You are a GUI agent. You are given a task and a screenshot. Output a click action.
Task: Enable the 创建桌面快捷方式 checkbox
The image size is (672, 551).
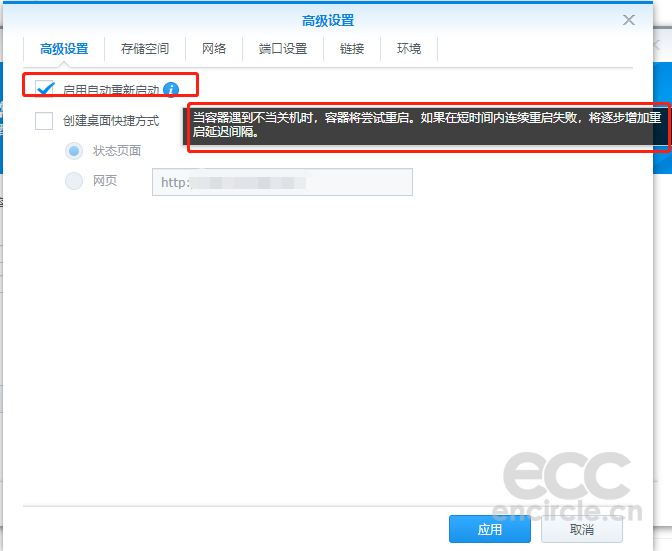tap(44, 121)
